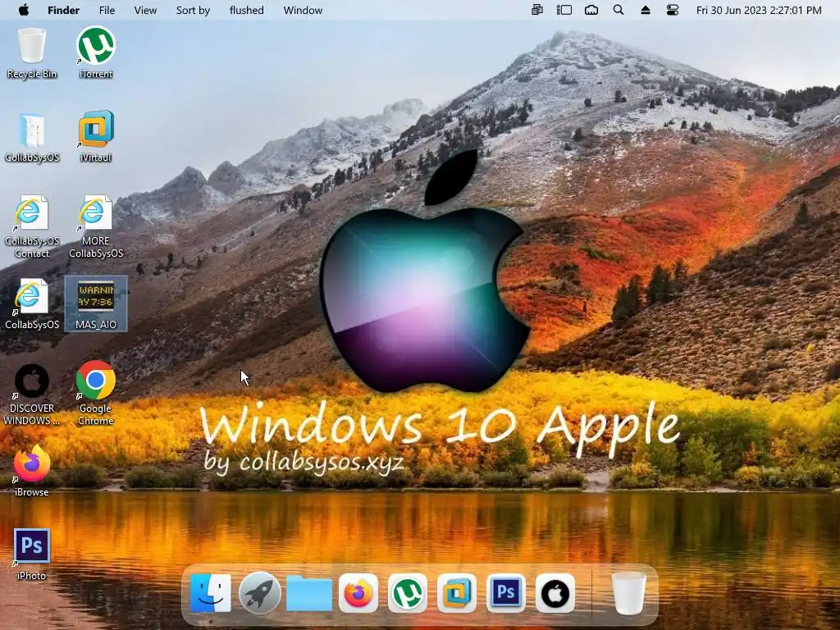Select the CollabSysOS internet shortcut beside MAS_AIO

point(32,304)
